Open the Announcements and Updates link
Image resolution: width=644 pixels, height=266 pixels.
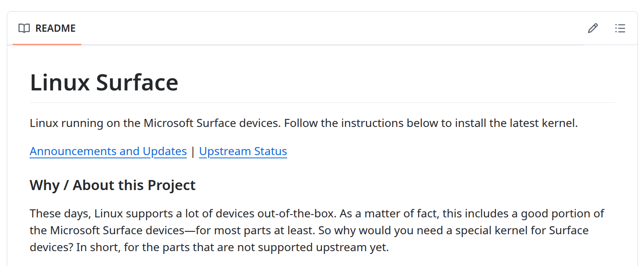pos(108,151)
